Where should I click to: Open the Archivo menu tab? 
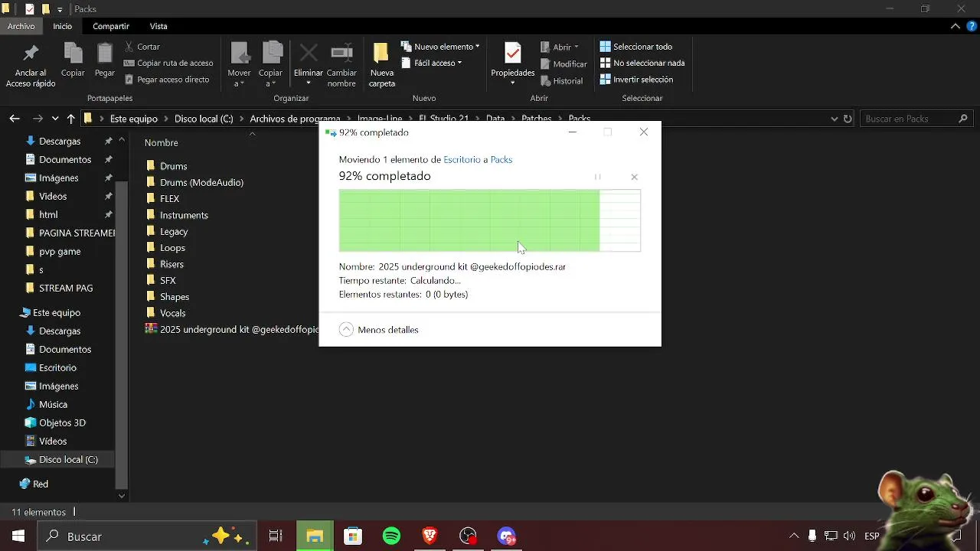pos(21,26)
